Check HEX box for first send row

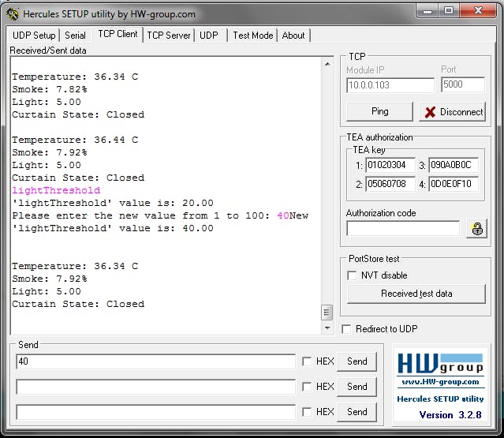tap(306, 361)
